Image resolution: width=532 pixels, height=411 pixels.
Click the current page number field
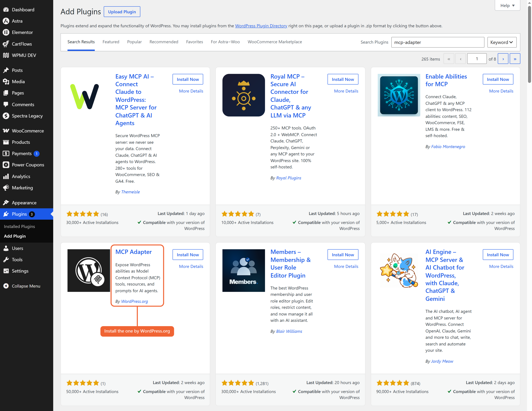[x=477, y=59]
